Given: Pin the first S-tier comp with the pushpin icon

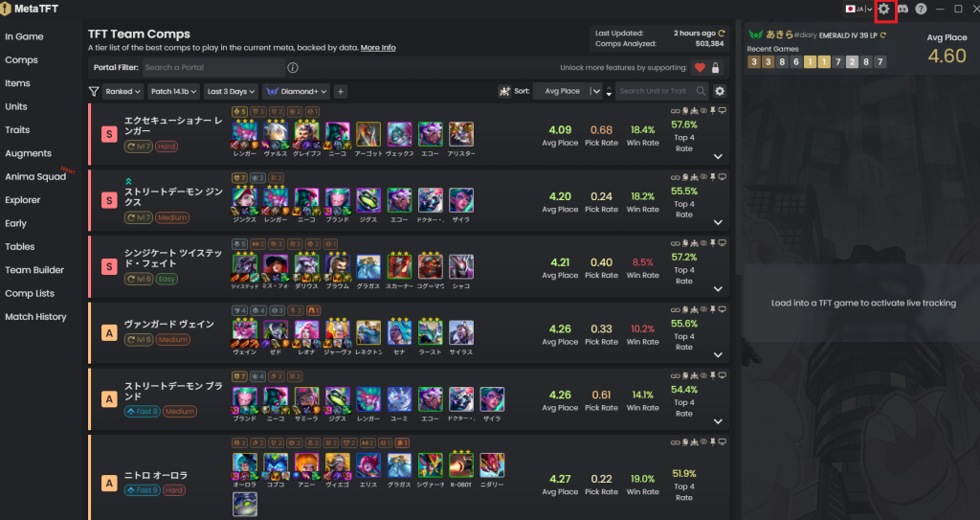Looking at the screenshot, I should (712, 111).
